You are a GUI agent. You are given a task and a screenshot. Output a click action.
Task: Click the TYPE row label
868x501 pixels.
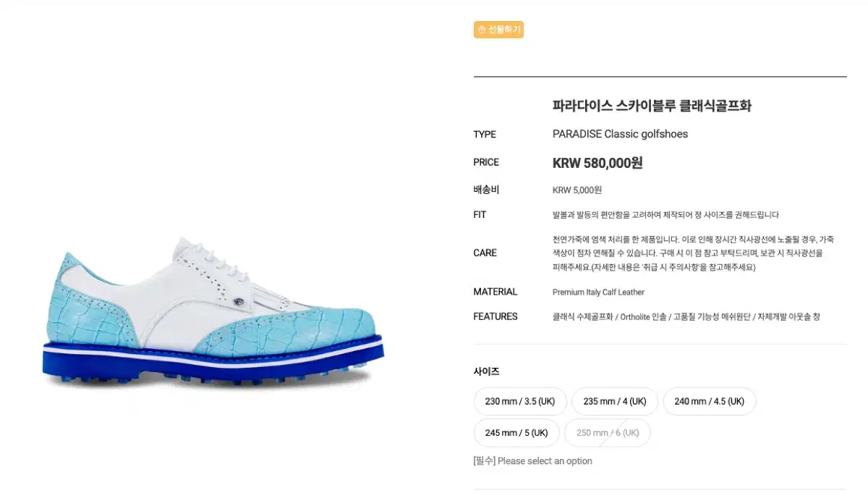(x=485, y=135)
